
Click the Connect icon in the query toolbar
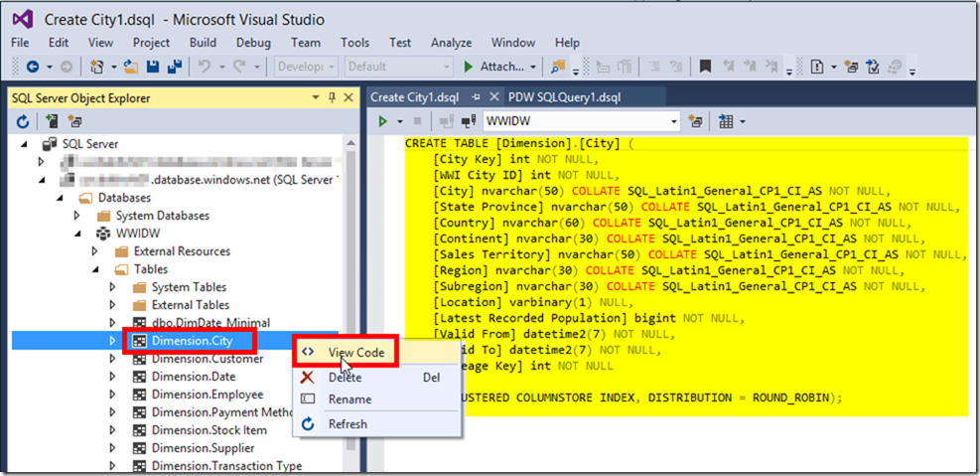tap(446, 121)
